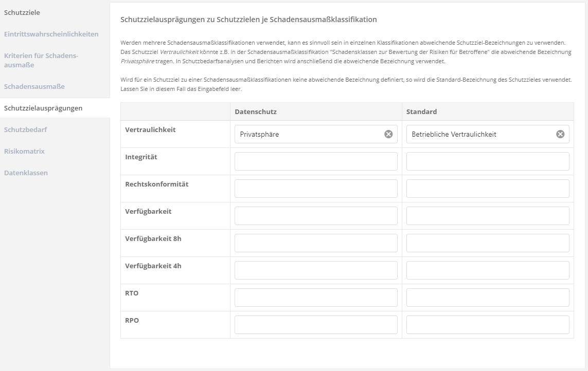588x371 pixels.
Task: Click the Standard input for Rechtskonformität
Action: (x=488, y=189)
